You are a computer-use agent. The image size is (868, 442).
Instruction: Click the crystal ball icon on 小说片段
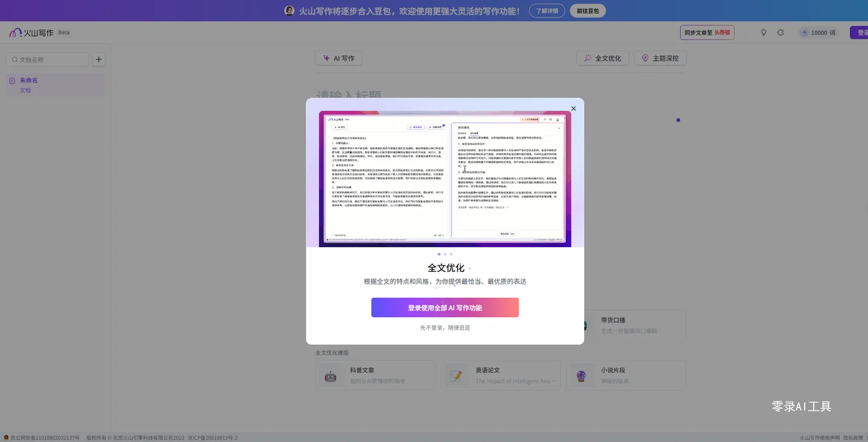point(581,376)
